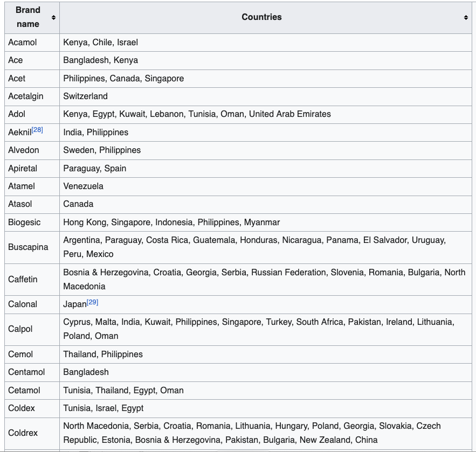Select the Apiretal brand cell
This screenshot has height=452, width=476.
(x=32, y=169)
